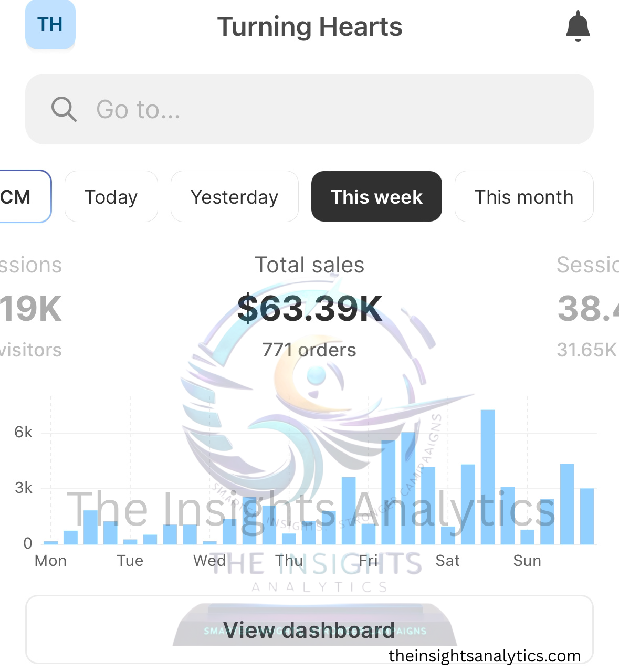Image resolution: width=619 pixels, height=672 pixels.
Task: Select the Yesterday filter
Action: [234, 197]
